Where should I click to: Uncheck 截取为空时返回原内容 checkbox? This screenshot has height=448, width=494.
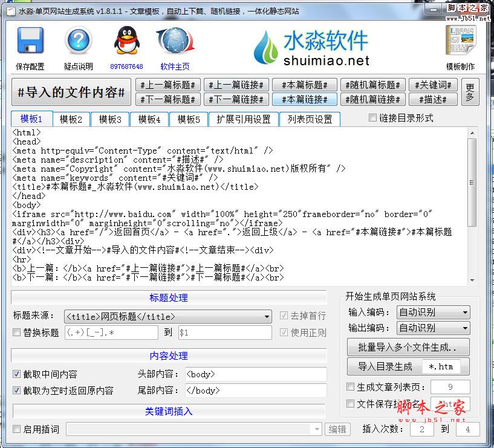click(17, 391)
